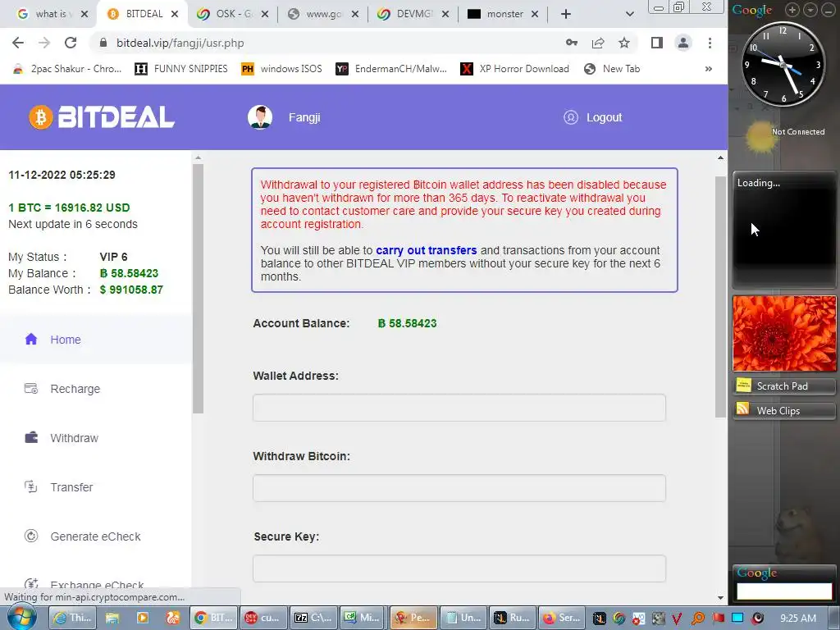
Task: Open 'FUNNY SNIPPIES' bookmark
Action: click(181, 69)
